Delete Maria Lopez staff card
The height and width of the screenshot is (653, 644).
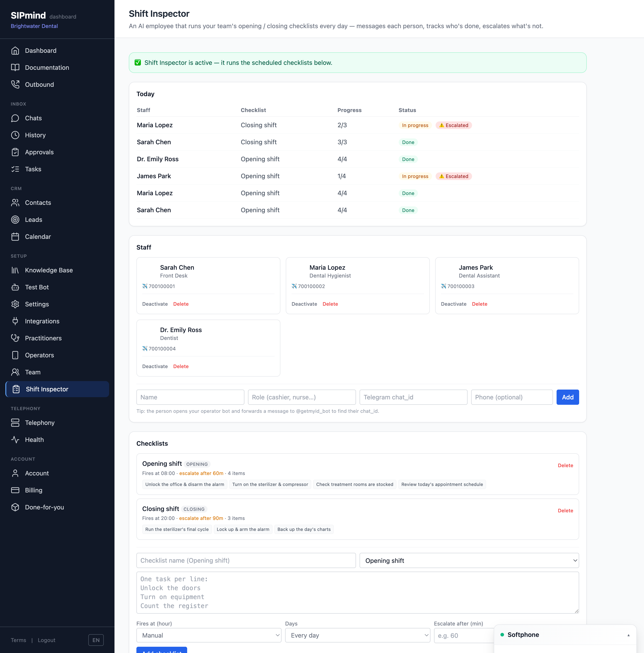[330, 304]
